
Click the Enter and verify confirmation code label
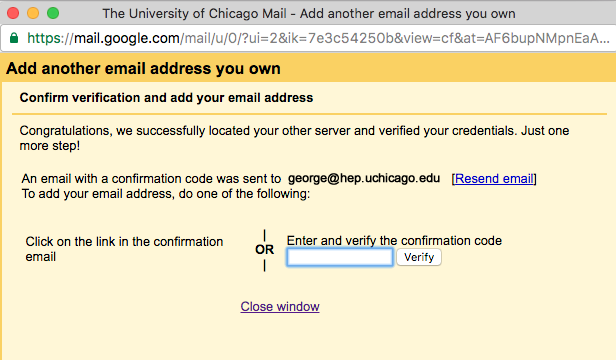point(394,241)
